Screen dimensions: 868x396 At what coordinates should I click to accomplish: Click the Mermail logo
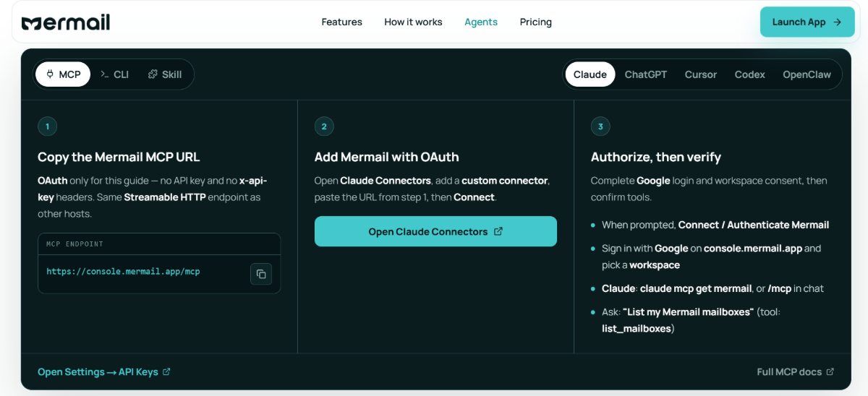[66, 22]
